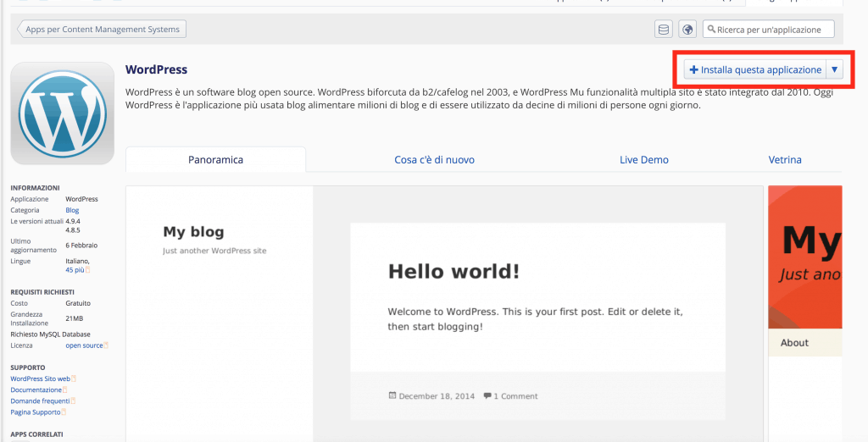Click the red theme screenshot preview
This screenshot has width=868, height=442.
805,313
